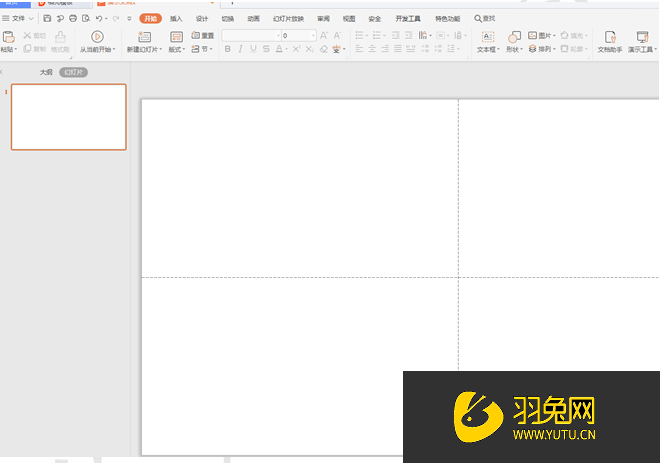660x463 pixels.
Task: Open the Special Features (特色功能) tab
Action: pos(447,19)
